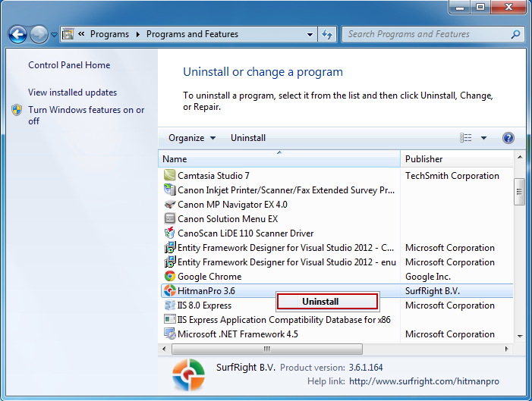Select the Camtasia Studio 7 icon
This screenshot has width=532, height=401.
pos(170,175)
